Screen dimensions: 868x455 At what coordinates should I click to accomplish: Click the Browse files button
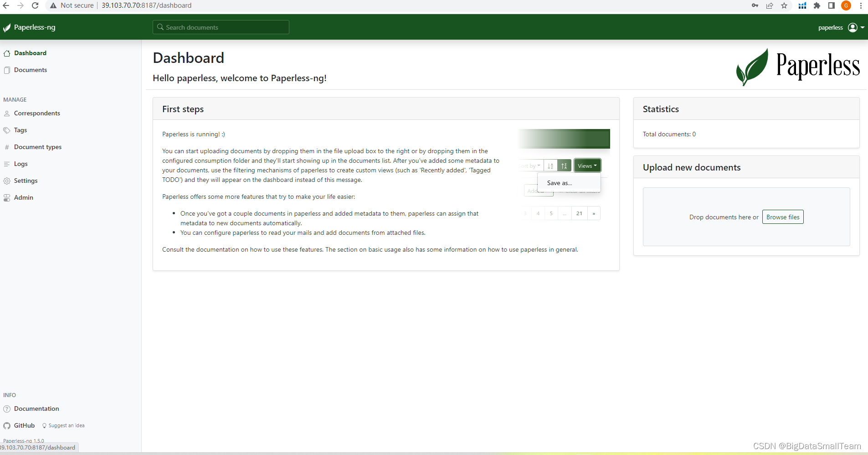(783, 217)
